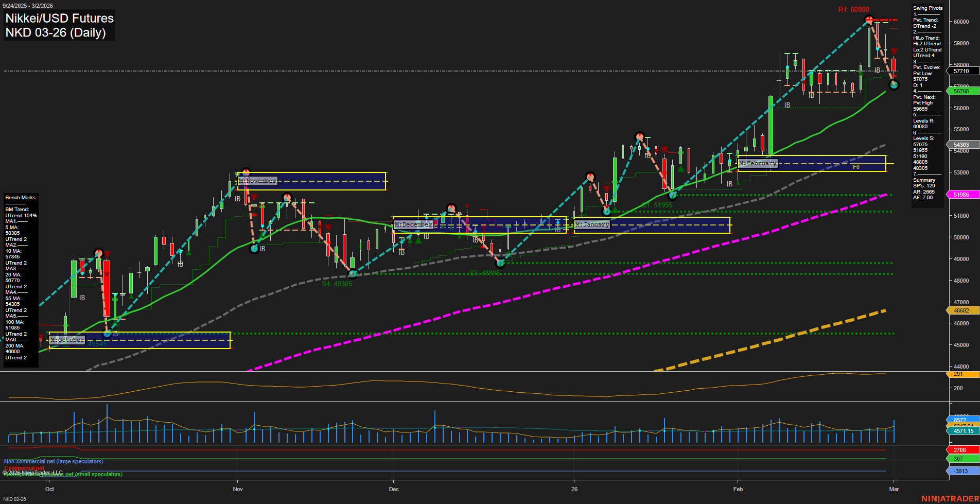Collapse the Bench Marks panel
This screenshot has width=980, height=504.
click(20, 197)
